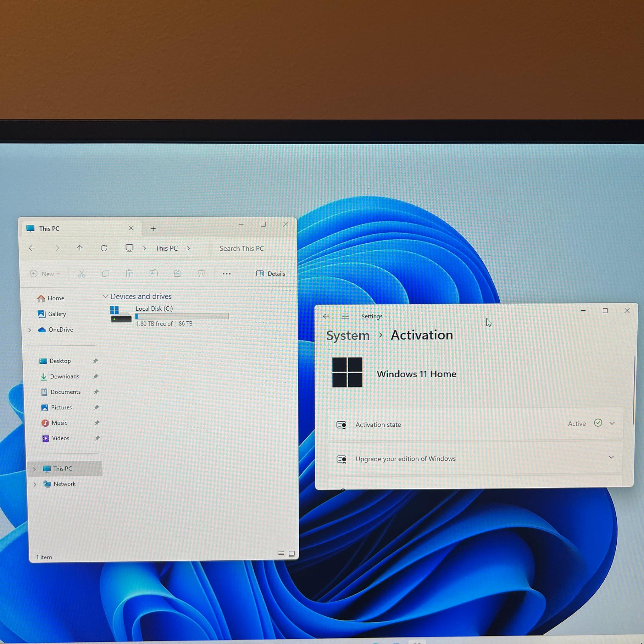Select the This PC tab
Viewport: 644px width, 644px height.
(x=82, y=228)
